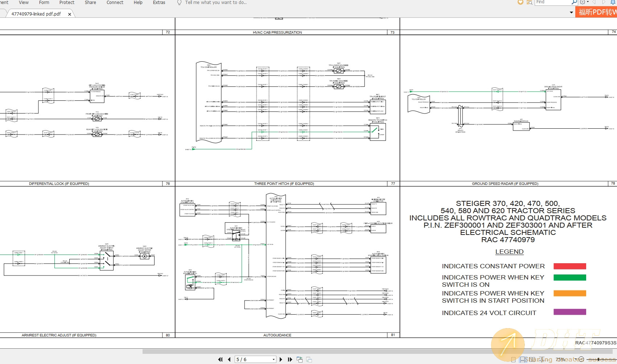Open the Protect menu
This screenshot has height=364, width=617.
(67, 3)
